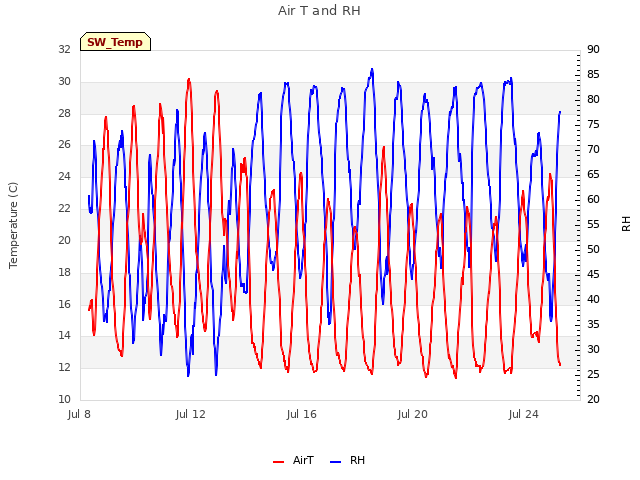Click the blue RH legend color marker
The height and width of the screenshot is (480, 640).
tap(335, 462)
